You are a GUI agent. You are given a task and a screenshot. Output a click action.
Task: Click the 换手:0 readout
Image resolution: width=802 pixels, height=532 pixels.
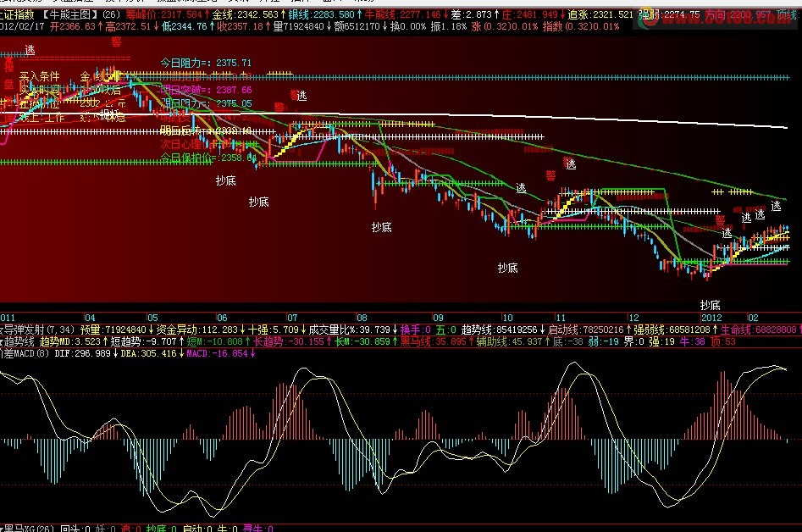pos(415,330)
